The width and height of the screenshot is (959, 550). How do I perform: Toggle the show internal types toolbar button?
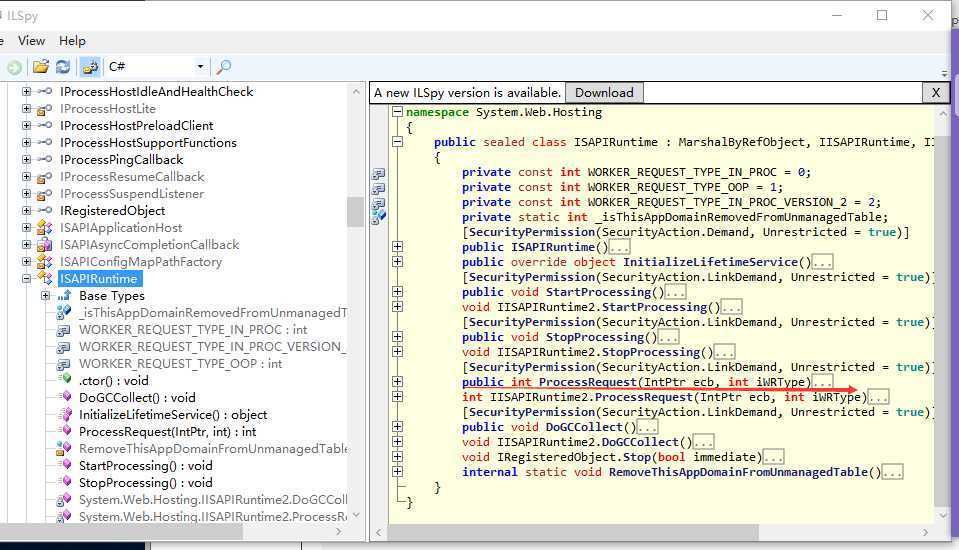click(91, 67)
